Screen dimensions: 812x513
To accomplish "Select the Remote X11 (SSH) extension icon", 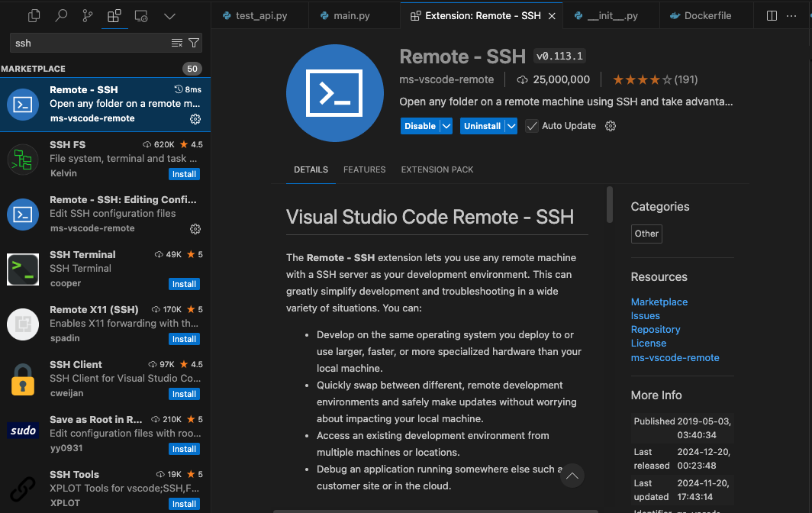I will [x=23, y=324].
